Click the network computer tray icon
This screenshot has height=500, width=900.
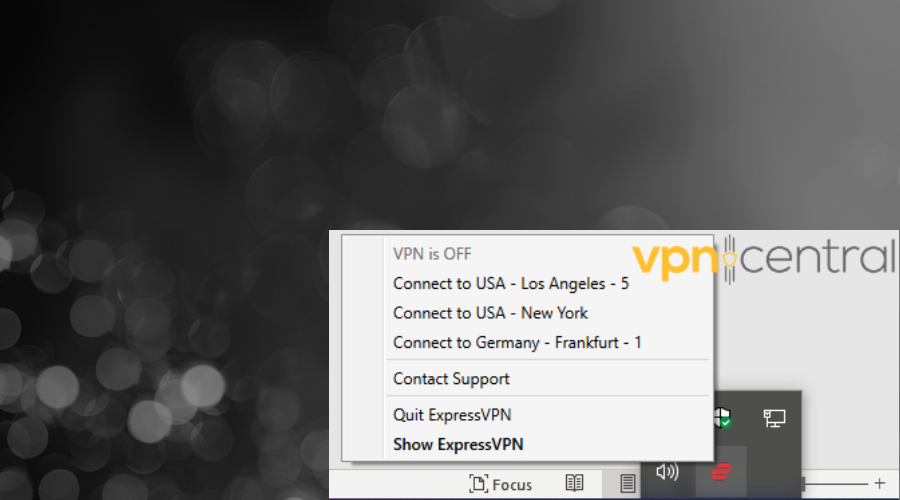(774, 418)
